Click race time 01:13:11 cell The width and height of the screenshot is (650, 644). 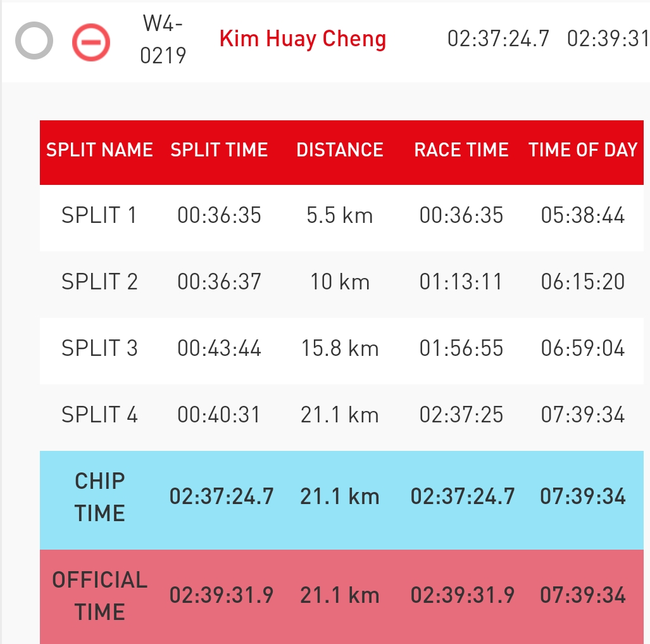coord(461,282)
